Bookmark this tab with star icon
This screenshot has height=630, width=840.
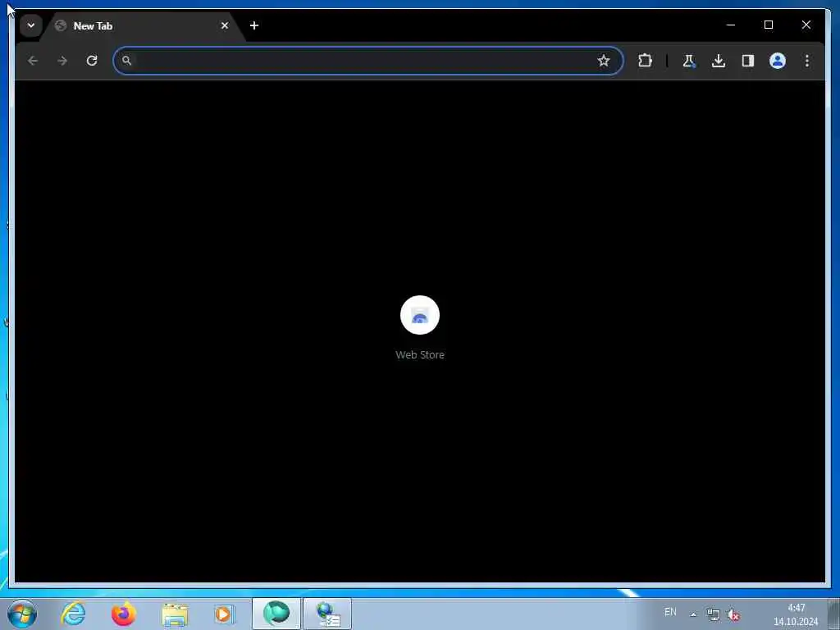603,61
